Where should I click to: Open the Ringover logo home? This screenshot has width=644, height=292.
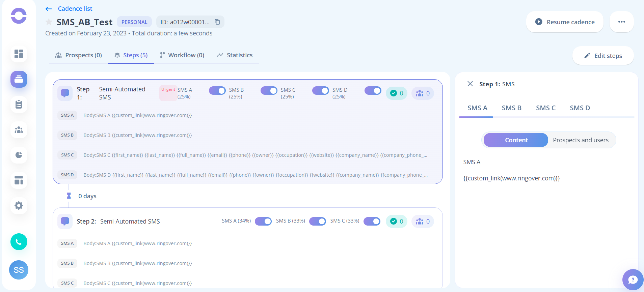[19, 16]
